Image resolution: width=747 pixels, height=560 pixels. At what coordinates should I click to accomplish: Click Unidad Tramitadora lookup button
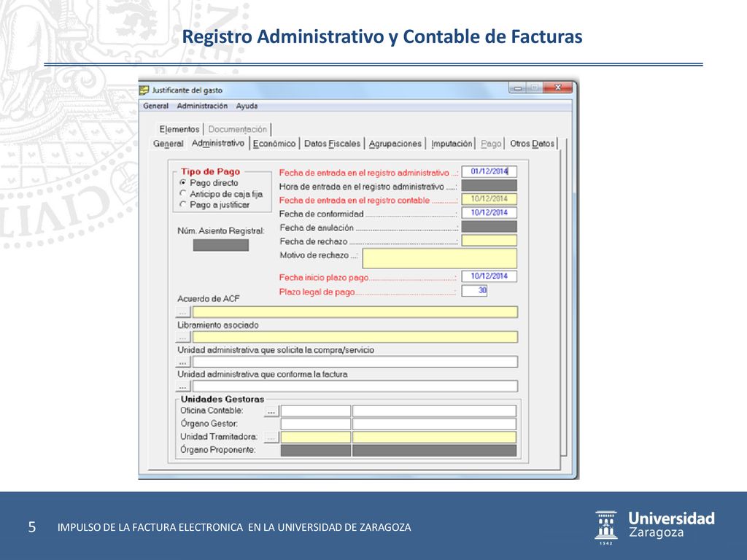coord(271,437)
